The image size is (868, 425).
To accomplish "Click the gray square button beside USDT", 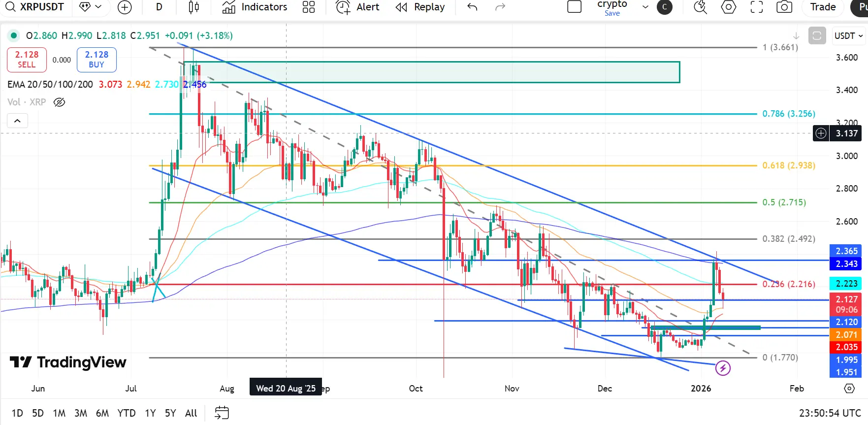I will [x=817, y=36].
